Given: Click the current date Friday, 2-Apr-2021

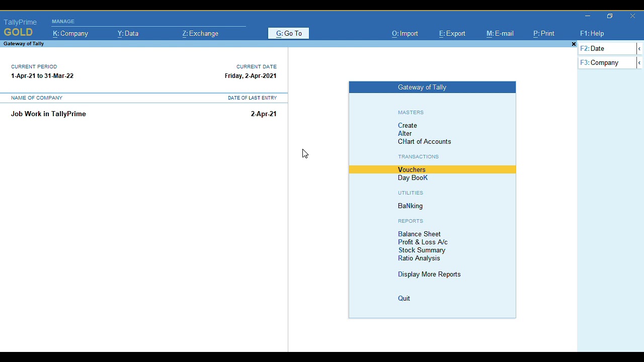Looking at the screenshot, I should click(x=251, y=76).
